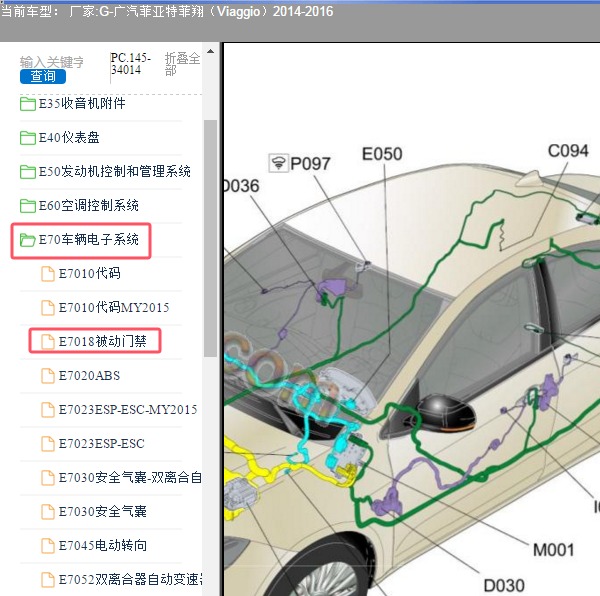This screenshot has width=600, height=596.
Task: Open the E7020ABS entry
Action: tap(89, 376)
